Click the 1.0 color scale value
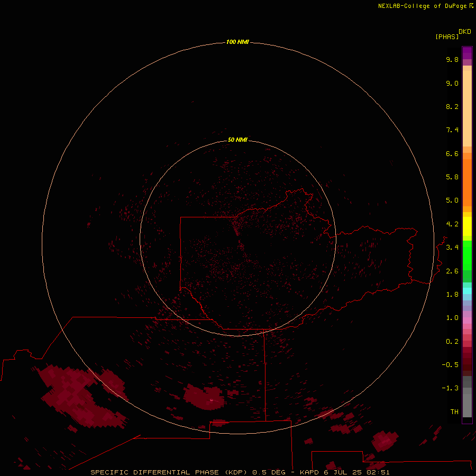The image size is (476, 476). pyautogui.click(x=452, y=318)
